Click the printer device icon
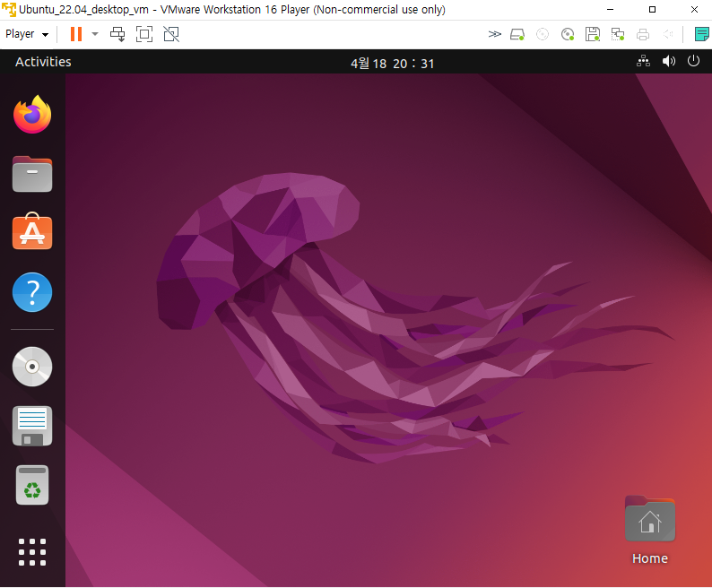Screen dimensions: 712x588 [643, 34]
